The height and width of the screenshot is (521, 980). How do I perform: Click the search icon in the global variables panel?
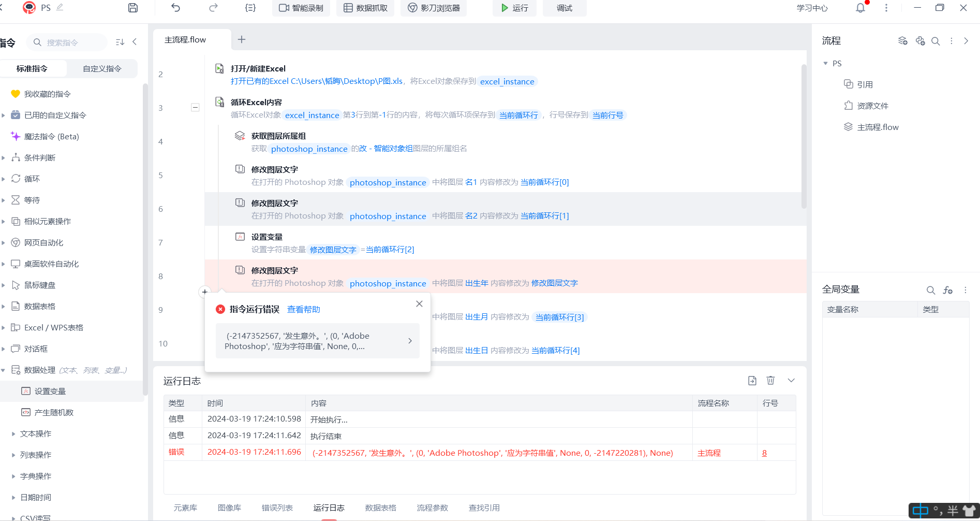pyautogui.click(x=930, y=290)
